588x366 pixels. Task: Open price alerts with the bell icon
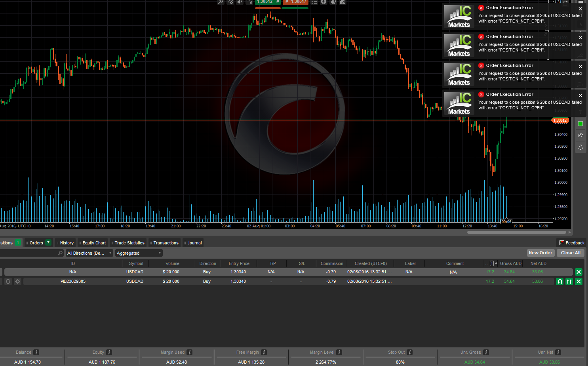(580, 147)
